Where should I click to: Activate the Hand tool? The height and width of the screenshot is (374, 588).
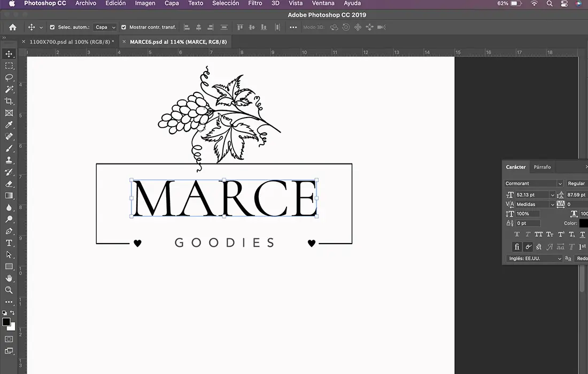(9, 278)
